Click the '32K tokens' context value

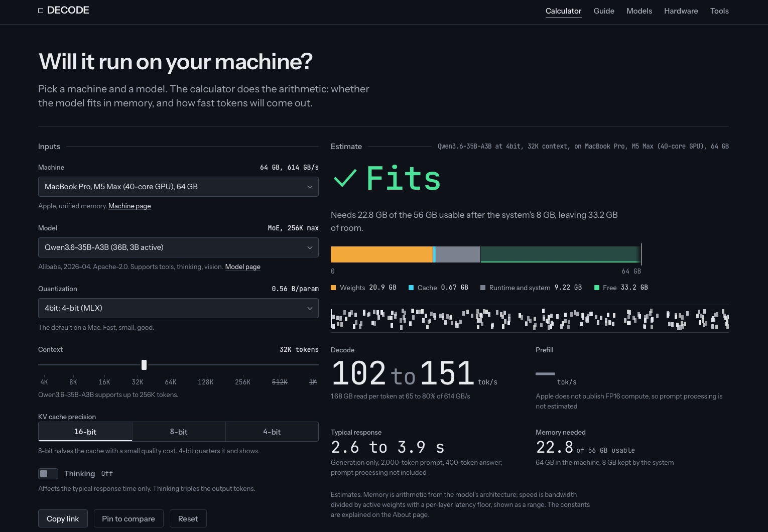[x=299, y=349]
